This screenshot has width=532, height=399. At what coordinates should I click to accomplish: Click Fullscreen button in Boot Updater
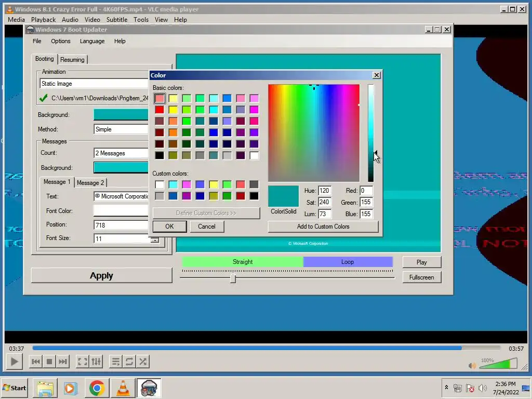[422, 277]
